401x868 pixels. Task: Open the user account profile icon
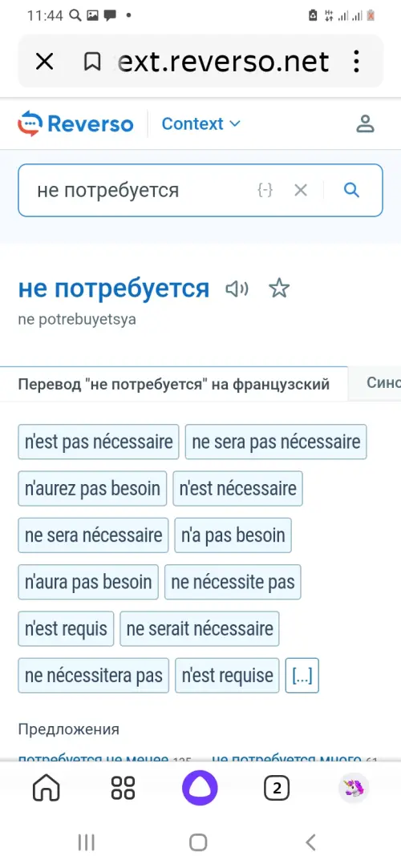[x=365, y=123]
